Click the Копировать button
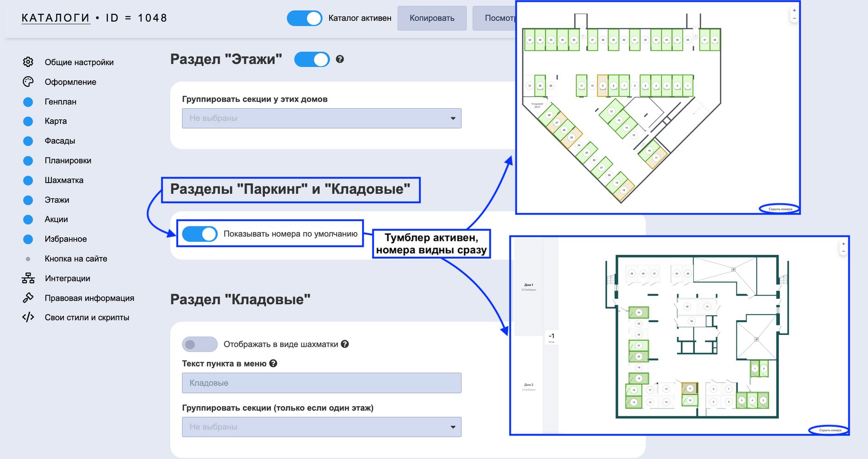 click(432, 18)
